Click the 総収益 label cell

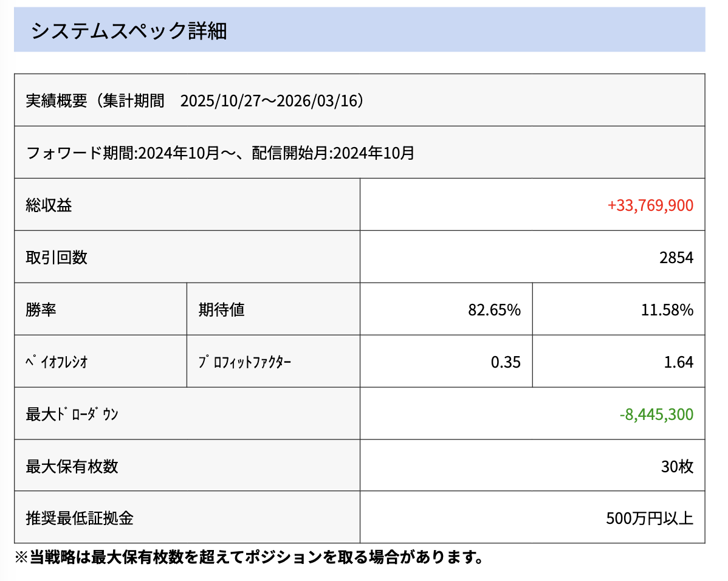(49, 205)
